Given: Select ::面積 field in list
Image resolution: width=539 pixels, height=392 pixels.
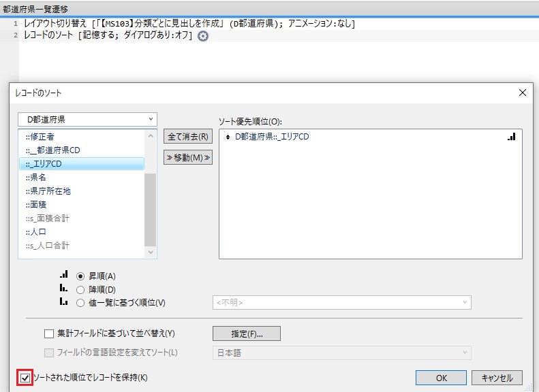Looking at the screenshot, I should pos(82,205).
